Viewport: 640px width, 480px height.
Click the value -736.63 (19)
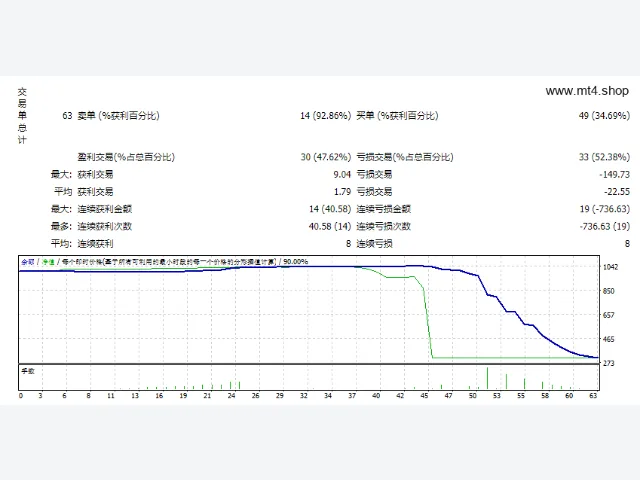604,227
